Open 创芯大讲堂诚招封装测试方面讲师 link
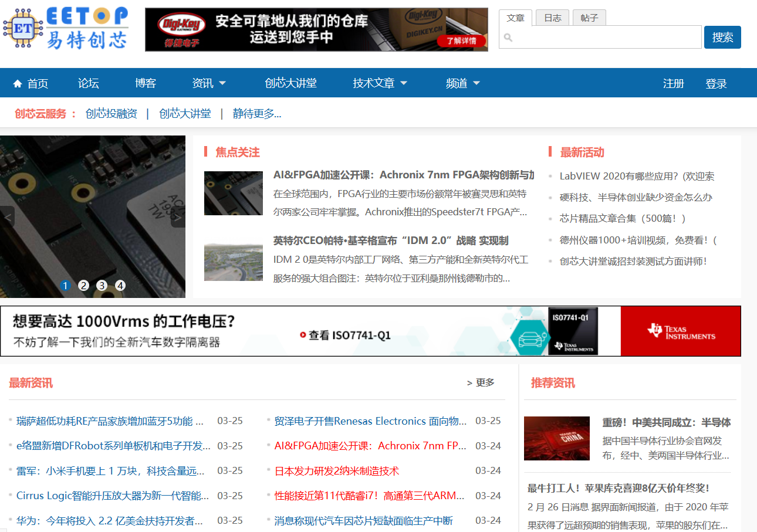The image size is (757, 532). [x=633, y=261]
